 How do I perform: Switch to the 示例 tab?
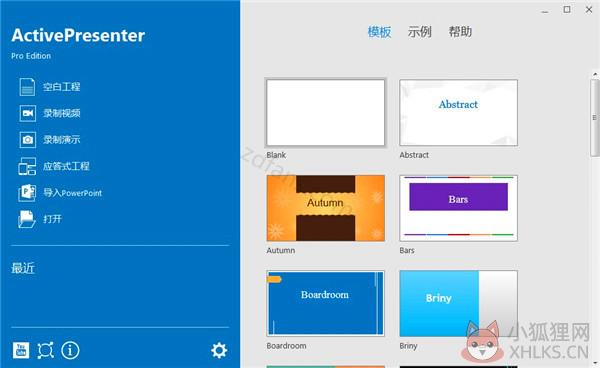pos(419,32)
